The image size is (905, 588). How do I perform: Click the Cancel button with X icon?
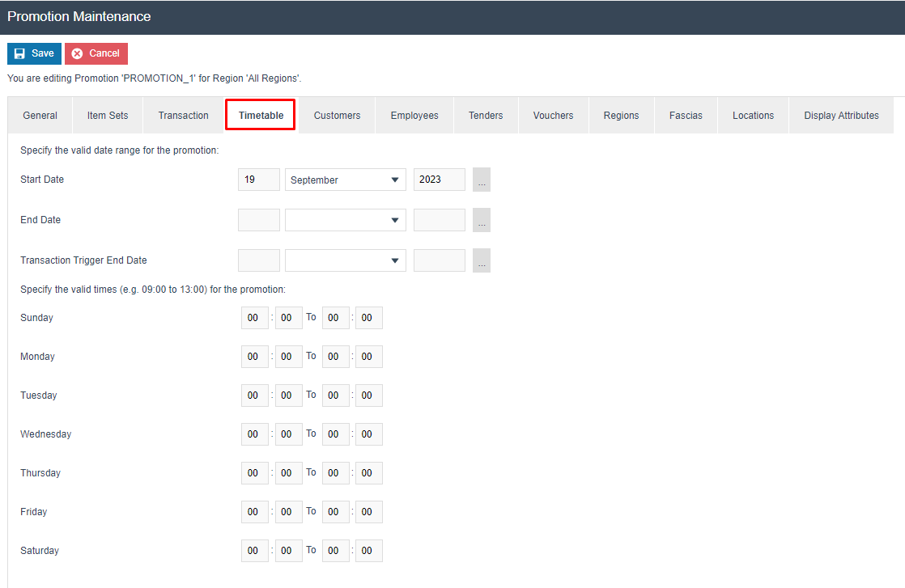(96, 53)
